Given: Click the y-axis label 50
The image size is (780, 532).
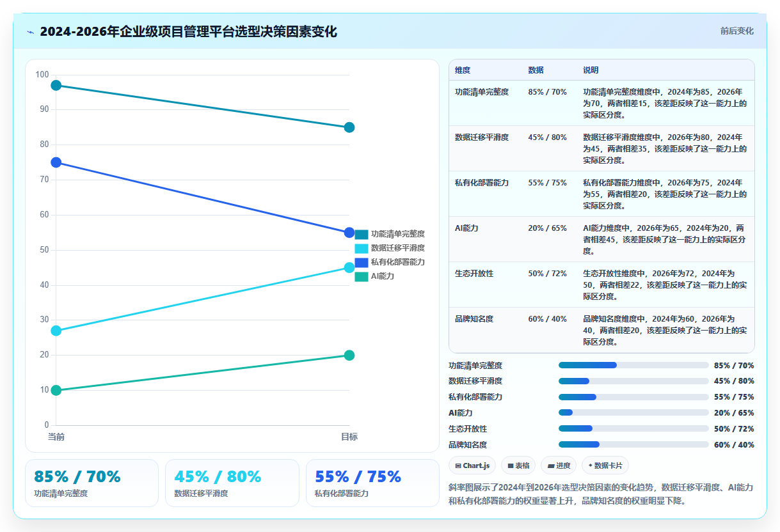Looking at the screenshot, I should coord(44,250).
